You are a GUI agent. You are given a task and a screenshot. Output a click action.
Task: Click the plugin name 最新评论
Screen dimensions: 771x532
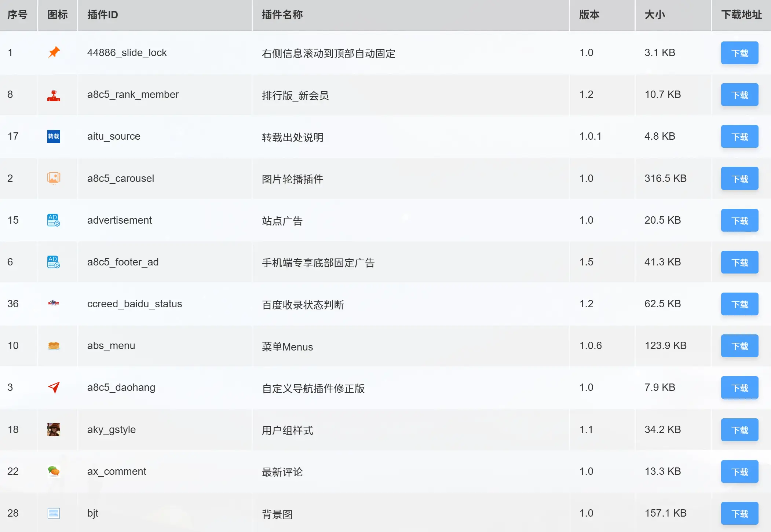click(282, 472)
